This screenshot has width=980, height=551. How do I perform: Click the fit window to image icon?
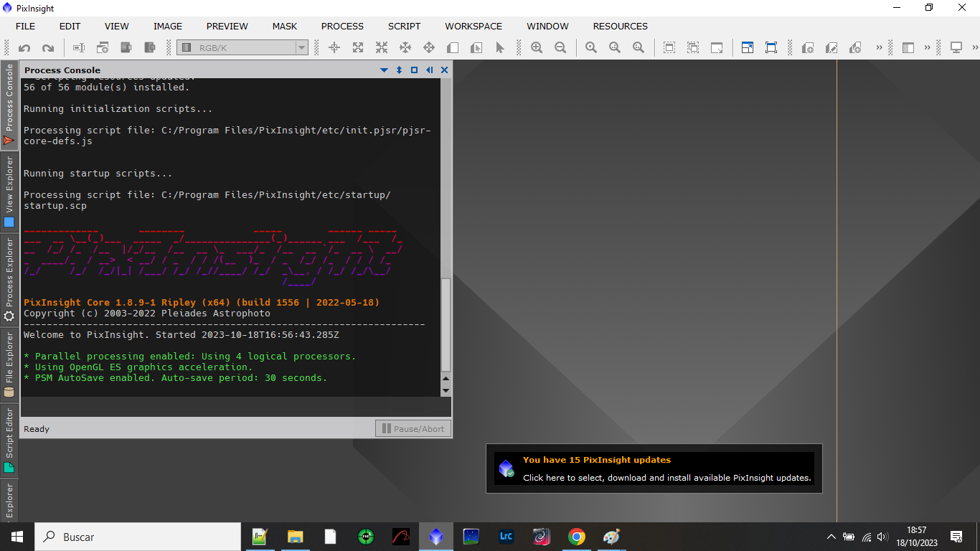pos(717,48)
